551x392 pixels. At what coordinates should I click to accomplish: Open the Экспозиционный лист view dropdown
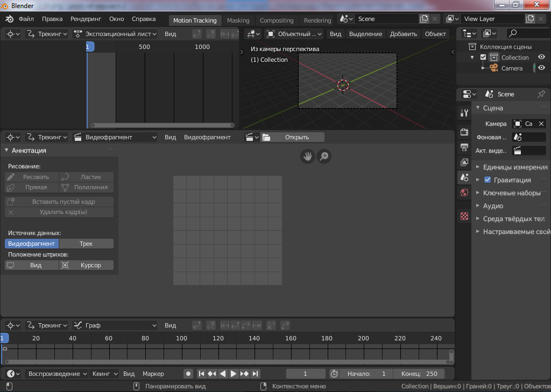tap(115, 34)
